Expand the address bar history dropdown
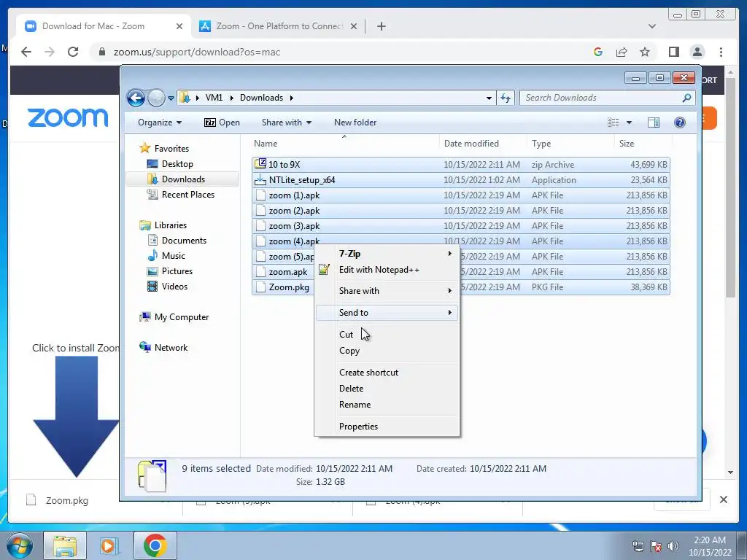747x560 pixels. 489,98
